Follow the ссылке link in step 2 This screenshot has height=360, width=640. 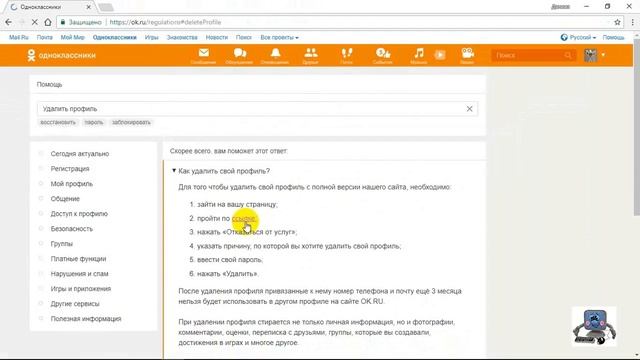(x=244, y=218)
